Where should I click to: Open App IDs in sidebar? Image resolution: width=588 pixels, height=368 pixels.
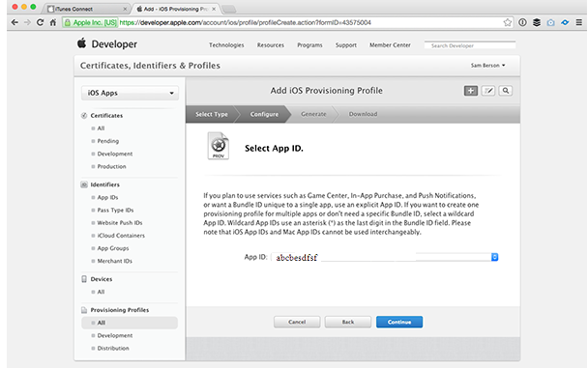[x=107, y=197]
